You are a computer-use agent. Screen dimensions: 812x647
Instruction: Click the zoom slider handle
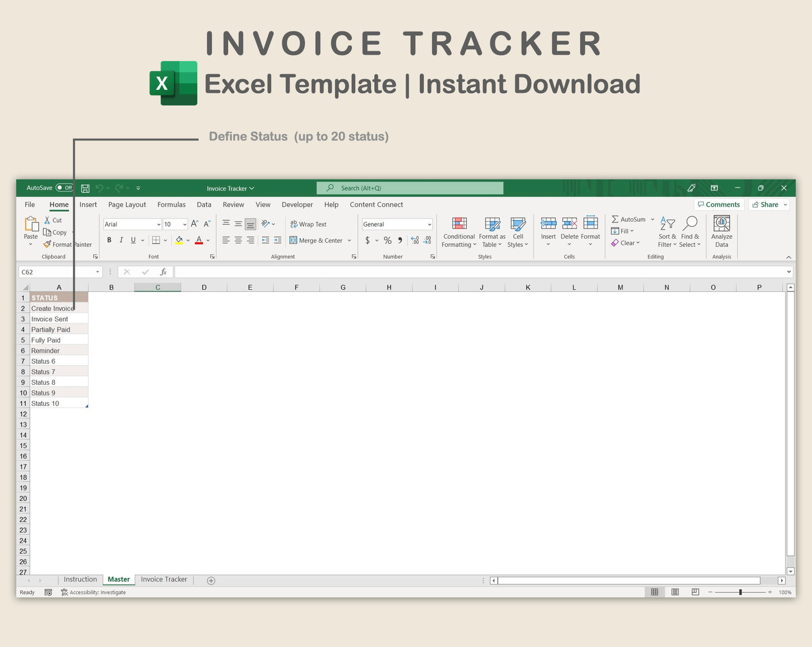741,592
